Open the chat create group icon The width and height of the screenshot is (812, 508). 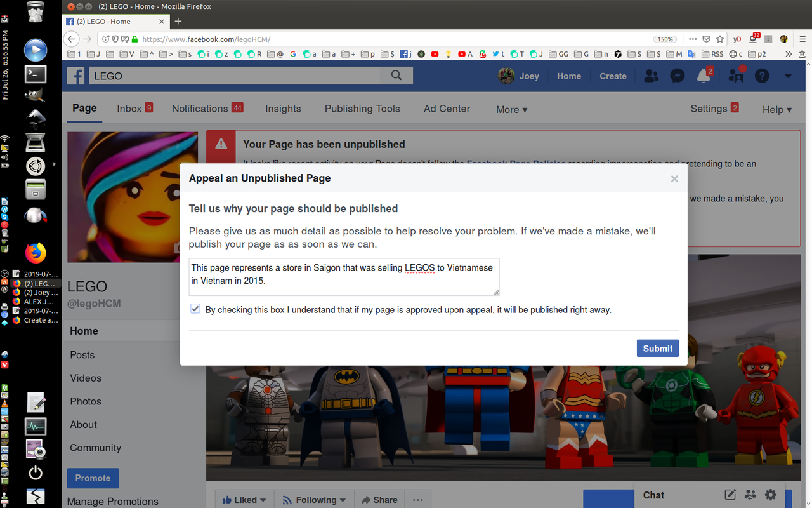(750, 495)
